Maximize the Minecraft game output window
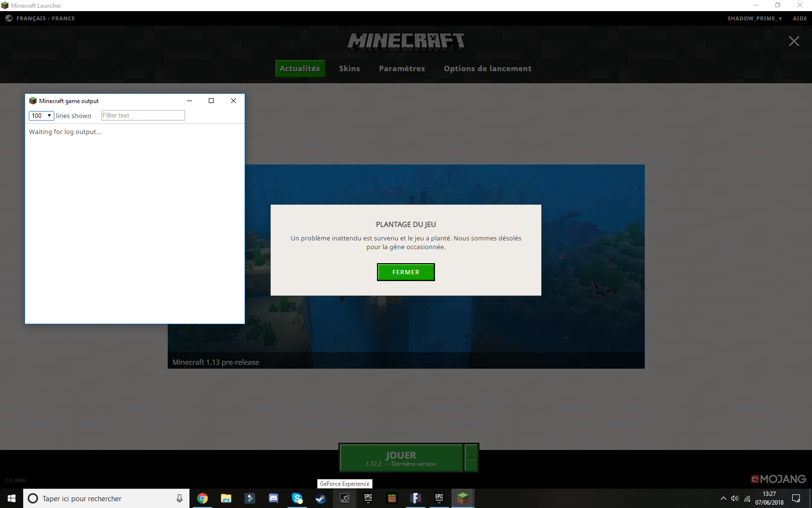This screenshot has width=812, height=508. pos(211,101)
